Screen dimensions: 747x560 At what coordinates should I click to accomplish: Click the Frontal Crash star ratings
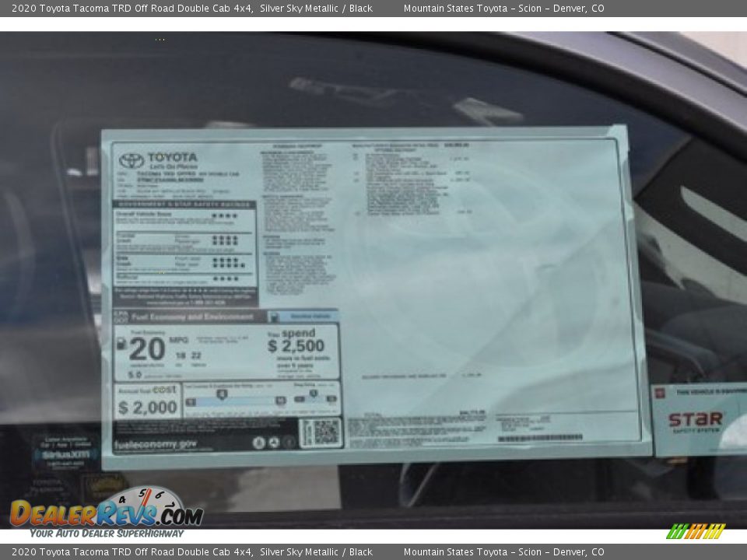[x=225, y=240]
